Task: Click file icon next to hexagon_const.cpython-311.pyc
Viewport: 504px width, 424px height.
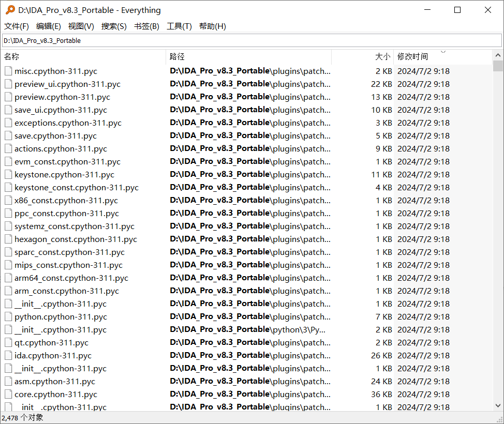Action: tap(8, 239)
